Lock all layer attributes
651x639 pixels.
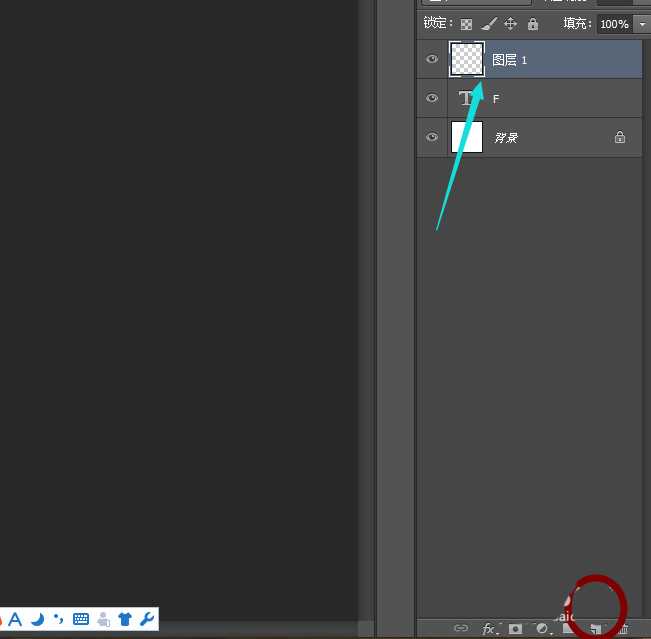click(x=532, y=24)
